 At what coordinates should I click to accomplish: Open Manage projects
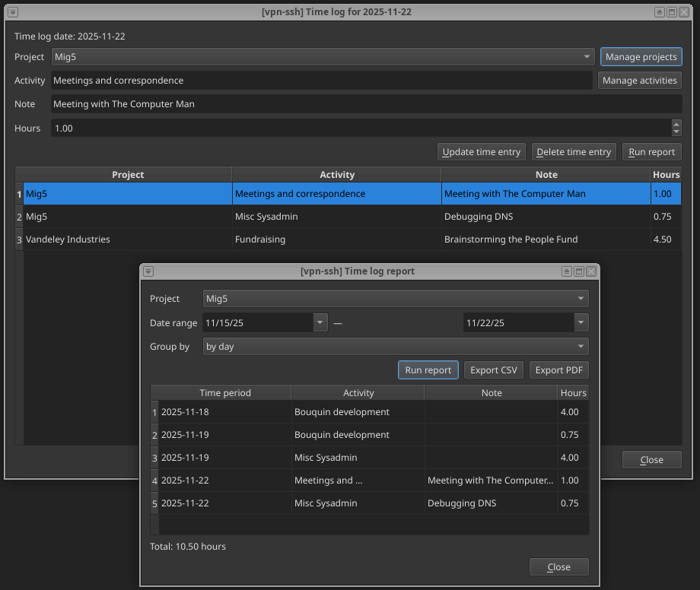pyautogui.click(x=640, y=56)
